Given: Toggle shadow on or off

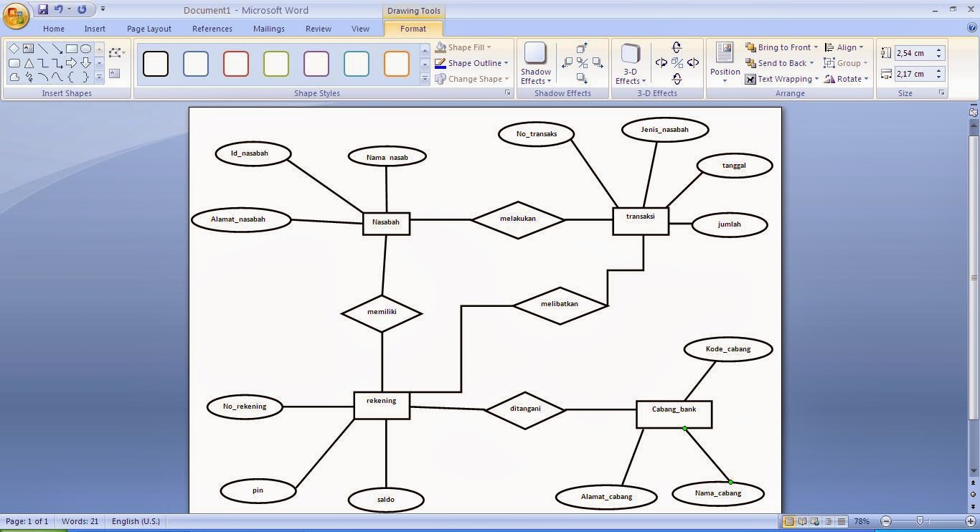Looking at the screenshot, I should pos(583,62).
